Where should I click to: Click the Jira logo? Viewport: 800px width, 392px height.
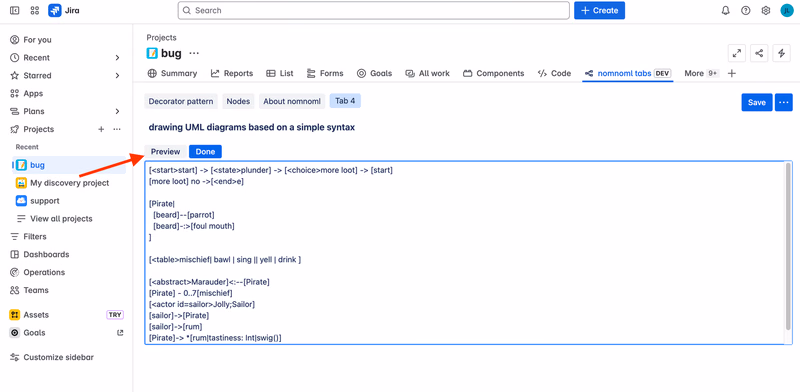(64, 10)
